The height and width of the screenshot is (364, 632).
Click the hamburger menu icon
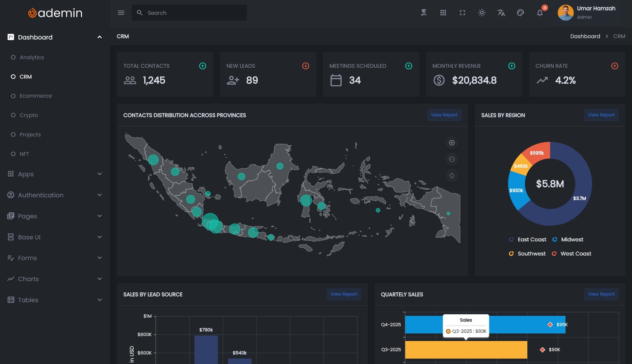coord(121,13)
